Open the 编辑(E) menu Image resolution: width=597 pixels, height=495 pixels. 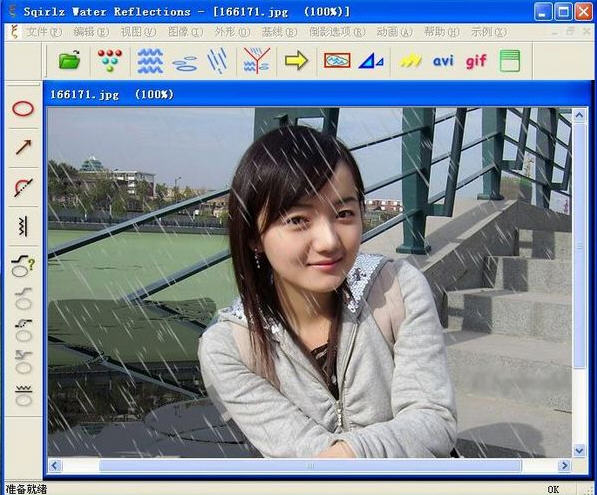91,32
